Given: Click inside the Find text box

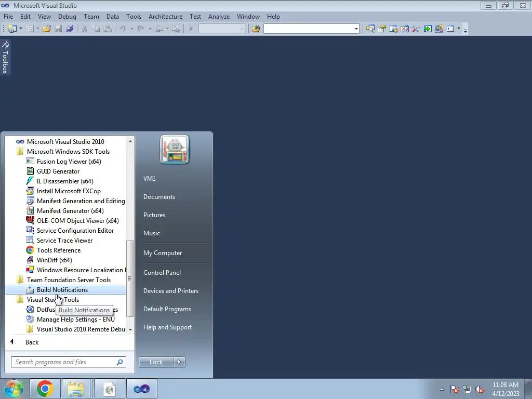Looking at the screenshot, I should pyautogui.click(x=309, y=29).
